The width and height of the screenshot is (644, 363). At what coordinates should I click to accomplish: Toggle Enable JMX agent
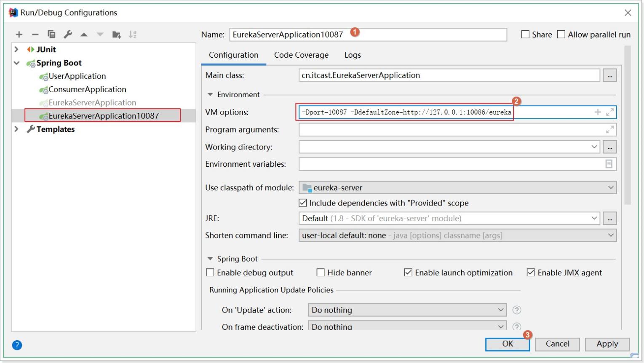(x=531, y=272)
